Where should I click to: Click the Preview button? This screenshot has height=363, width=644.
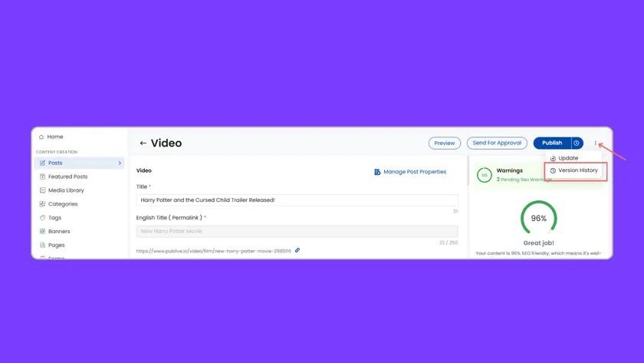445,143
